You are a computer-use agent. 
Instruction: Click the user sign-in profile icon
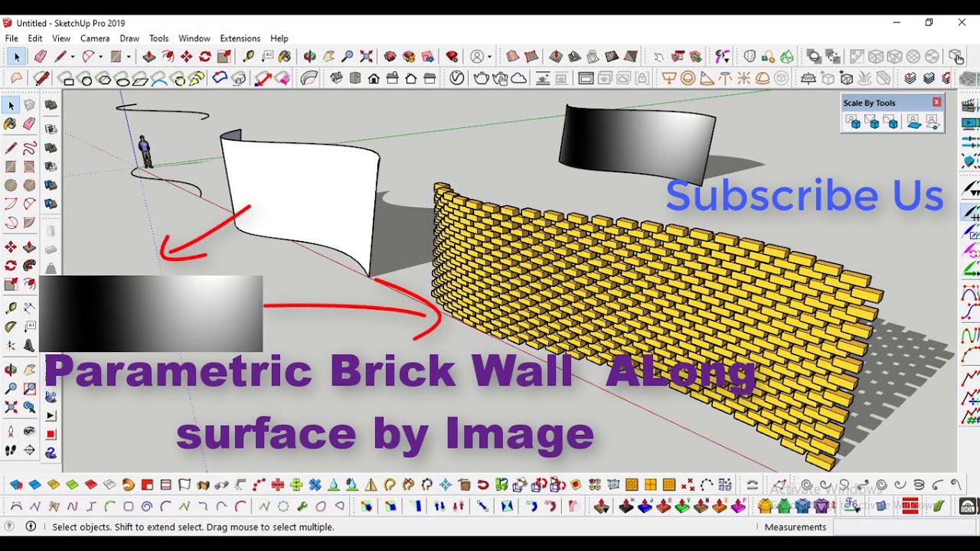point(477,57)
